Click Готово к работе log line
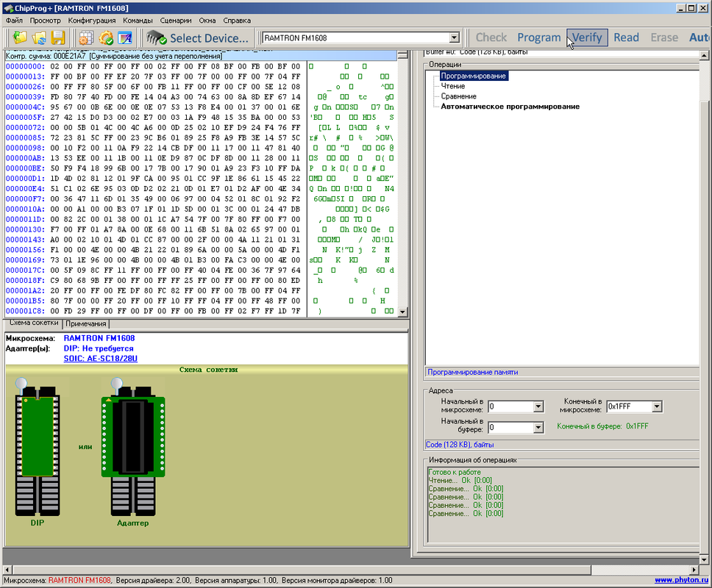This screenshot has width=712, height=588. click(454, 472)
